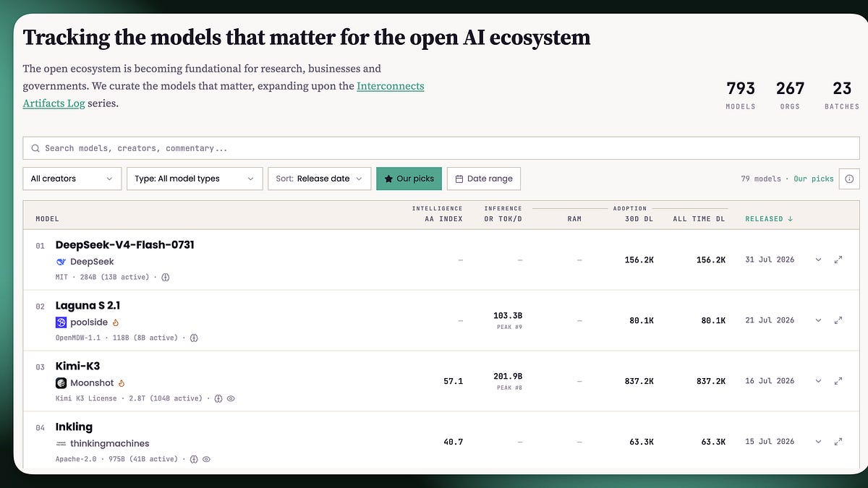The width and height of the screenshot is (868, 488).
Task: Click the flame icon next to poolside
Action: coord(115,322)
